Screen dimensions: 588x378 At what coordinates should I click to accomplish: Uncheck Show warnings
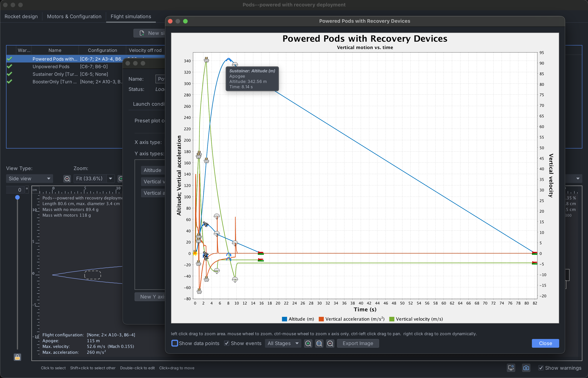541,368
